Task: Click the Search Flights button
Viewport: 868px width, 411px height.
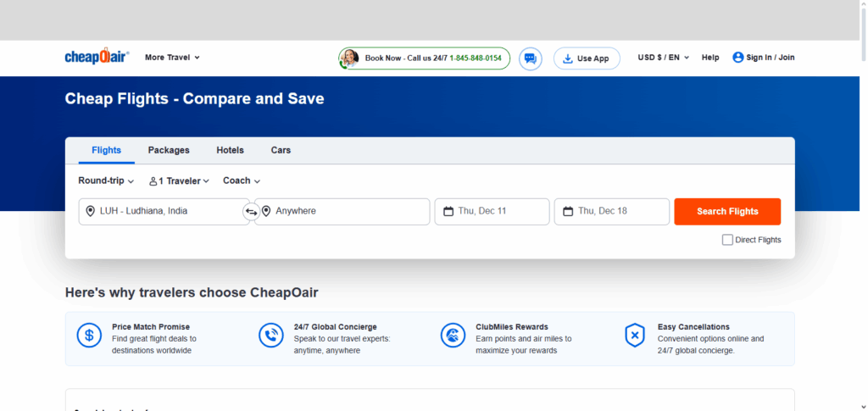Action: (727, 212)
